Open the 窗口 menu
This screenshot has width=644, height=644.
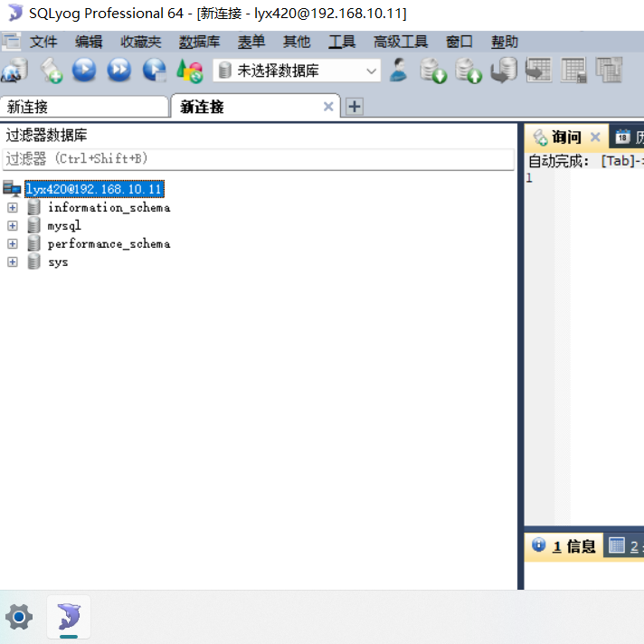[459, 42]
